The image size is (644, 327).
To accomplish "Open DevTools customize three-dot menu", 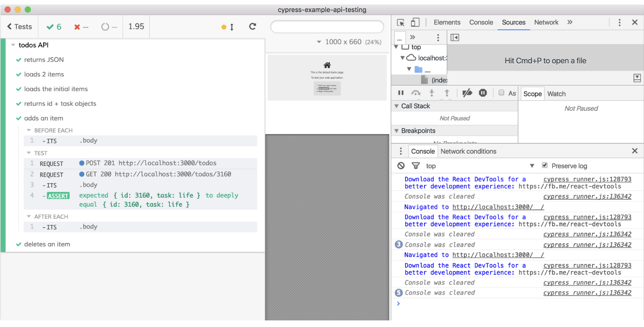I will pyautogui.click(x=619, y=23).
